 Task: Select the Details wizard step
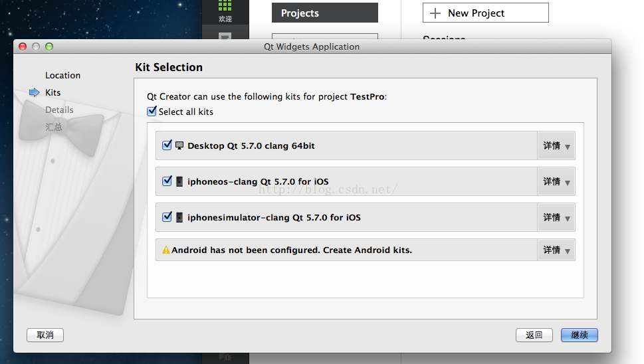click(60, 110)
